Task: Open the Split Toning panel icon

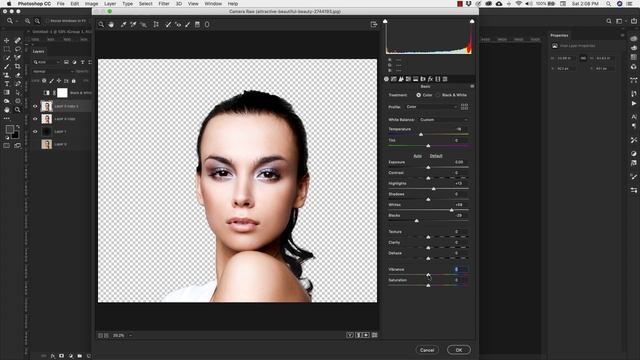Action: (x=416, y=79)
